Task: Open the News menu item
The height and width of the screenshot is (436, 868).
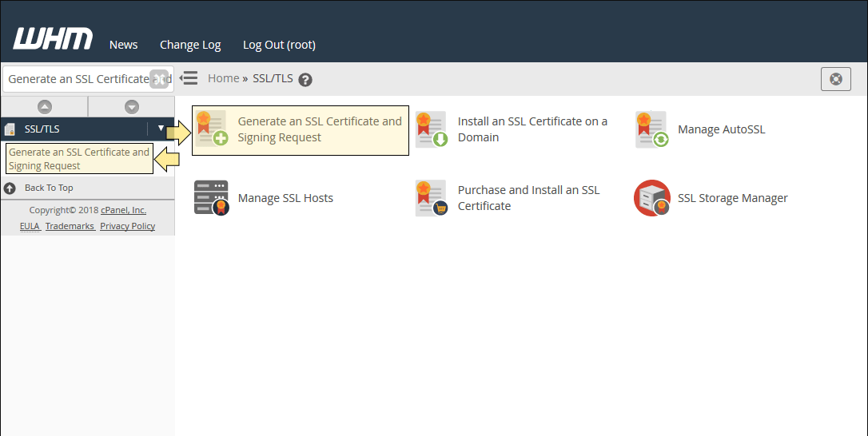Action: pyautogui.click(x=123, y=45)
